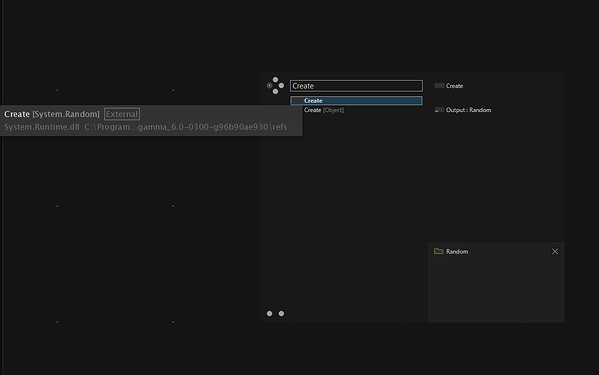Toggle the right circle of category filter
This screenshot has height=375, width=599.
click(281, 86)
